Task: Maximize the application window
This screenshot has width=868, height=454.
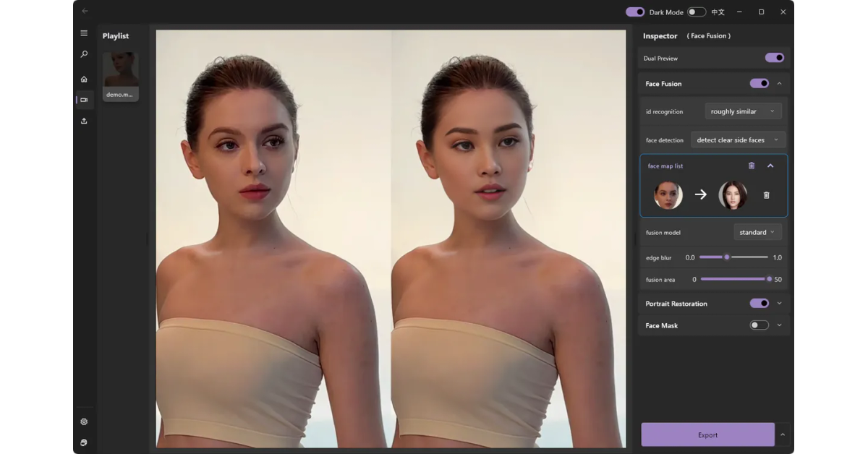Action: click(x=761, y=12)
